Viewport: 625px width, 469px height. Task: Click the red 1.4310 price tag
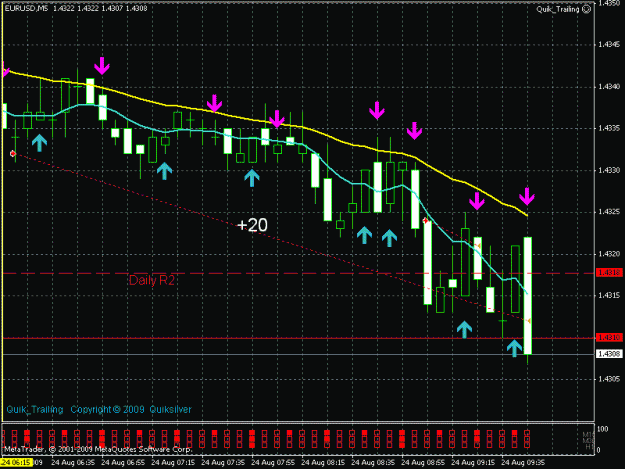[609, 338]
